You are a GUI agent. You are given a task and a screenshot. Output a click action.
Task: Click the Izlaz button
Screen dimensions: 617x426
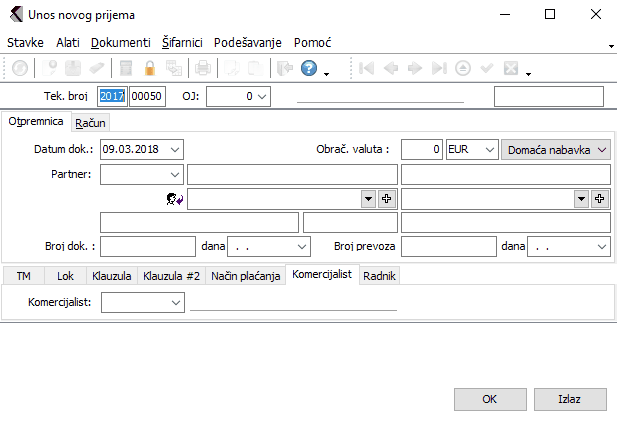[569, 399]
